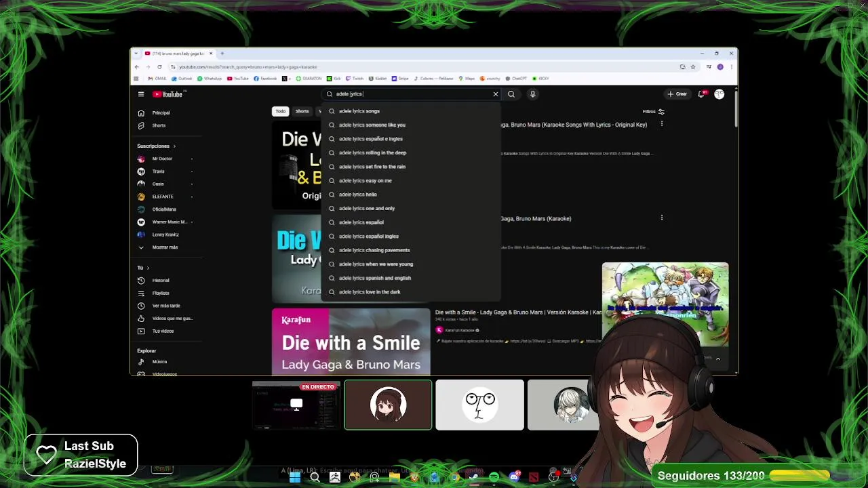Open the WhatsApp bookmark
The height and width of the screenshot is (488, 868).
click(x=210, y=79)
